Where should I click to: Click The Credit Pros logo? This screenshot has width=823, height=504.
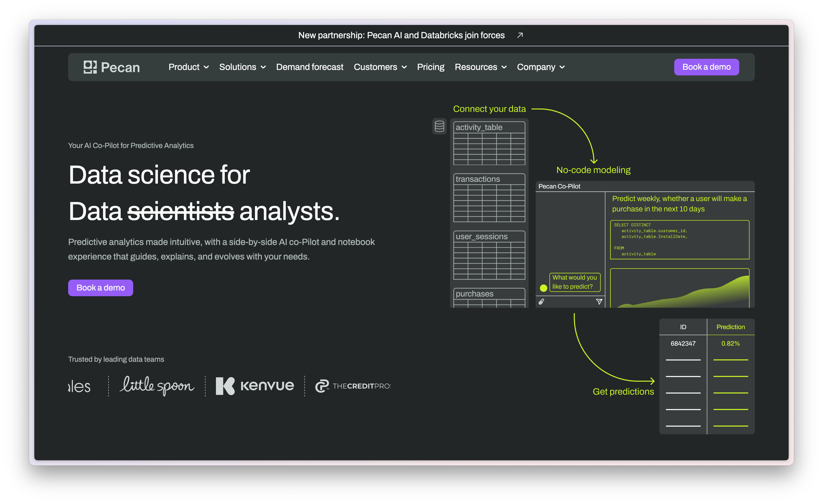[x=353, y=386]
